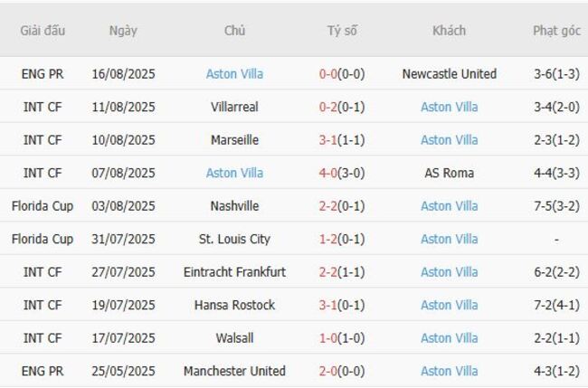Click the 'Phạt góc' column header

556,31
